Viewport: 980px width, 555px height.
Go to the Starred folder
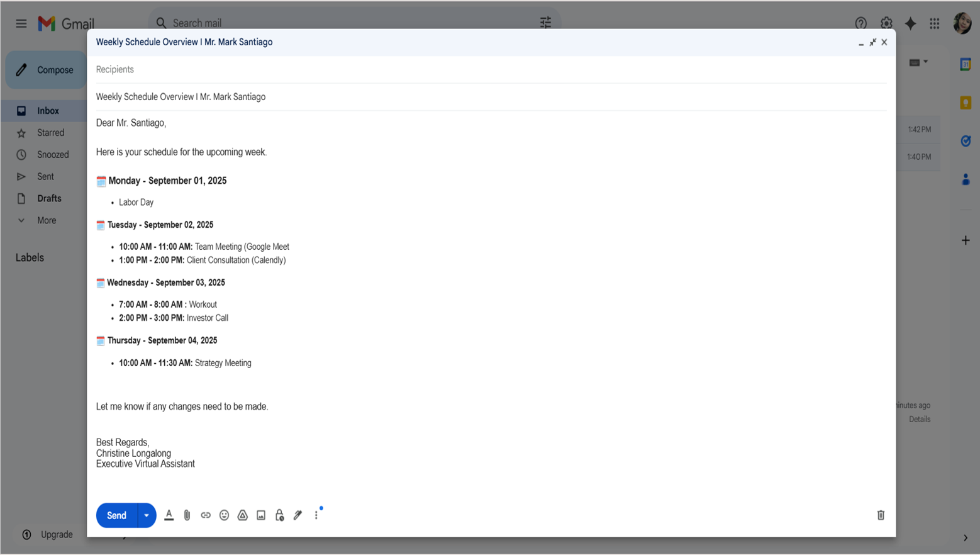coord(50,133)
